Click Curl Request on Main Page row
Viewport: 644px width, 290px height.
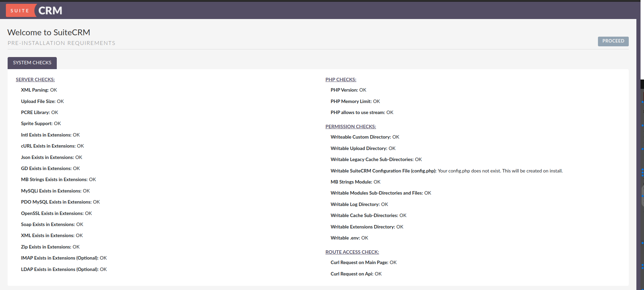(x=364, y=262)
